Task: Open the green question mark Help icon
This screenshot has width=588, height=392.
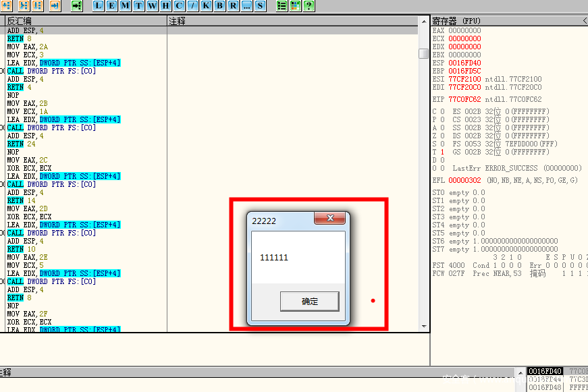Action: point(309,6)
